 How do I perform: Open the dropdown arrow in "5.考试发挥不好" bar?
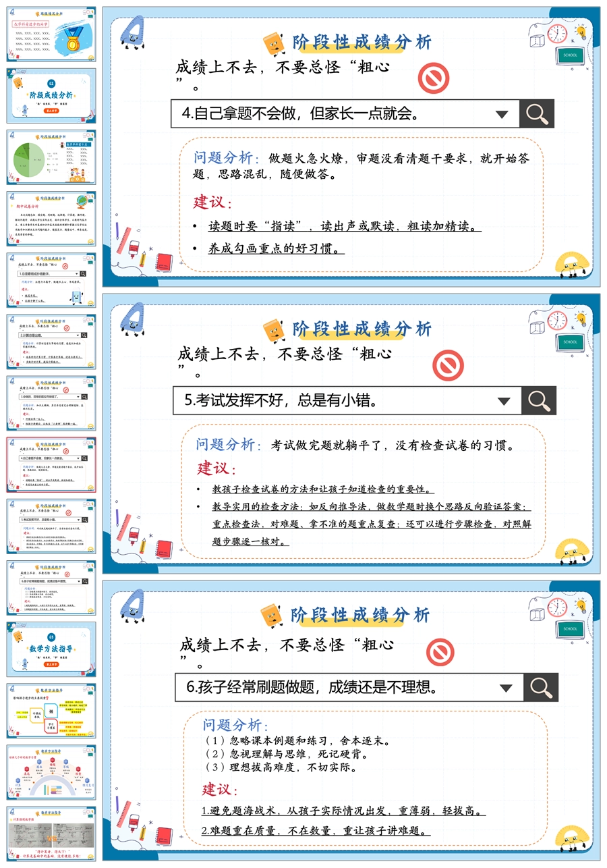tap(504, 400)
